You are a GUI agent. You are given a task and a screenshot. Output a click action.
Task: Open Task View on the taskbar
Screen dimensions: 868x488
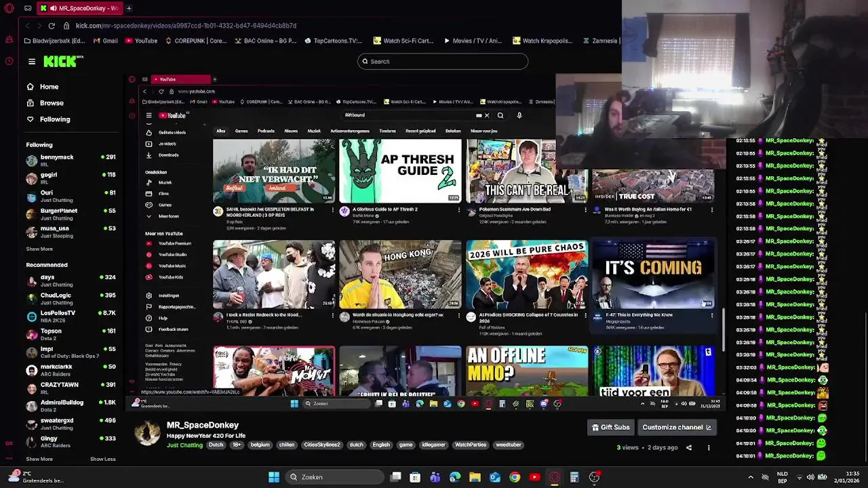tap(396, 477)
